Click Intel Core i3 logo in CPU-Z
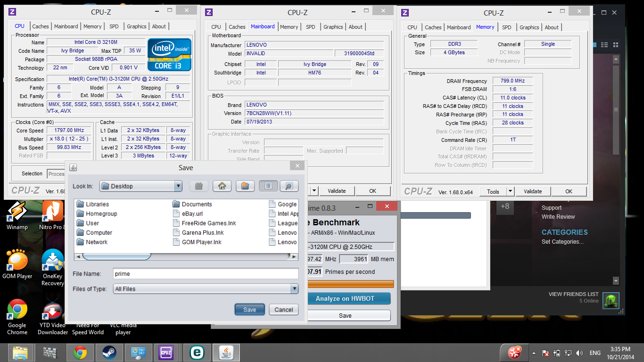The image size is (644, 362). [169, 54]
